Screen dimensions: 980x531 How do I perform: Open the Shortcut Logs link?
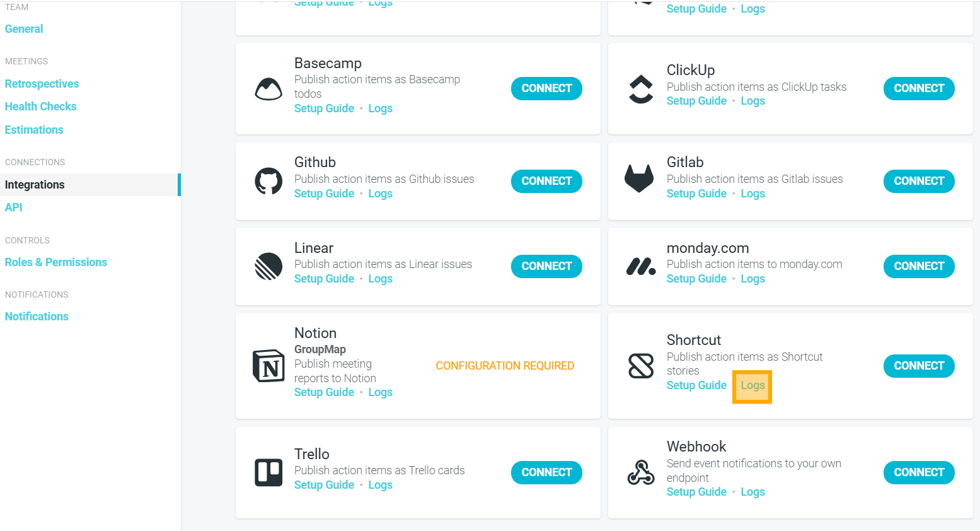tap(752, 386)
